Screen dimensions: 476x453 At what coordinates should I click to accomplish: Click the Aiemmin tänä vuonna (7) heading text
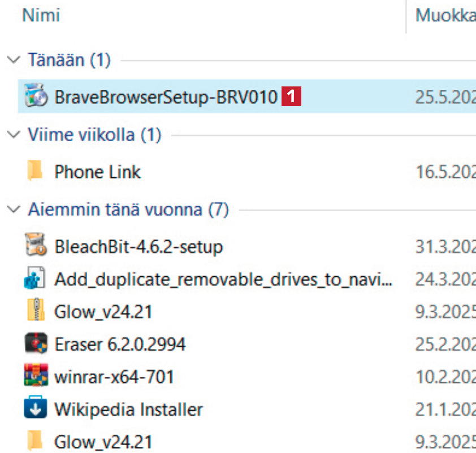click(128, 209)
